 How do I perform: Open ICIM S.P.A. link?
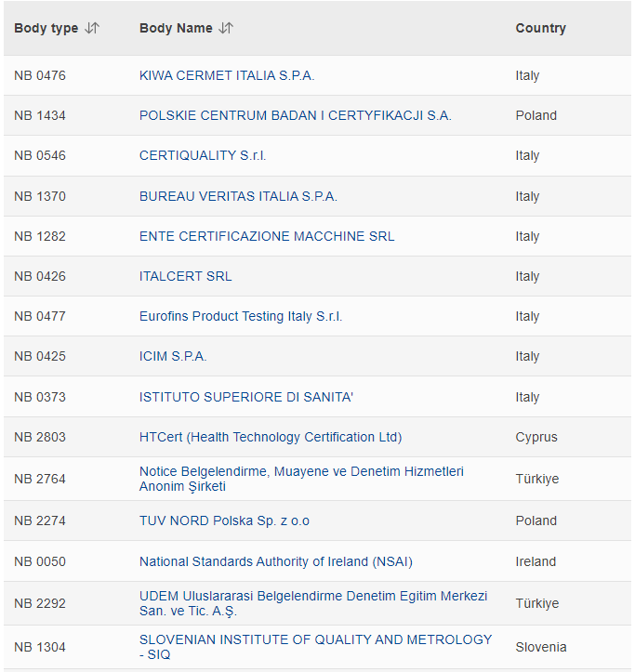pyautogui.click(x=173, y=356)
